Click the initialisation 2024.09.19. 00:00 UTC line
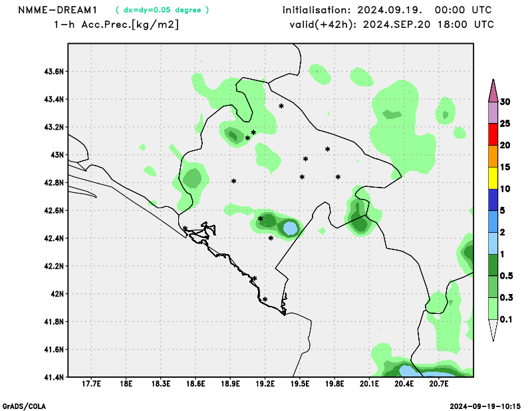 tap(387, 10)
